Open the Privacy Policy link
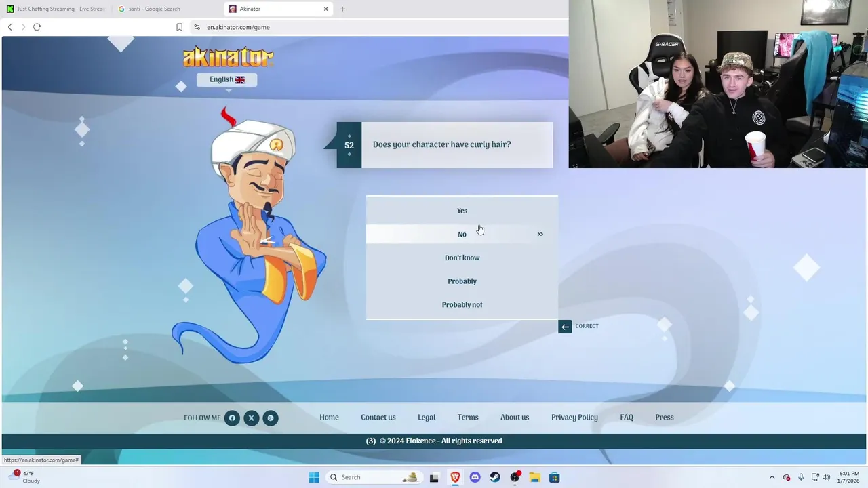Image resolution: width=868 pixels, height=488 pixels. coord(574,418)
